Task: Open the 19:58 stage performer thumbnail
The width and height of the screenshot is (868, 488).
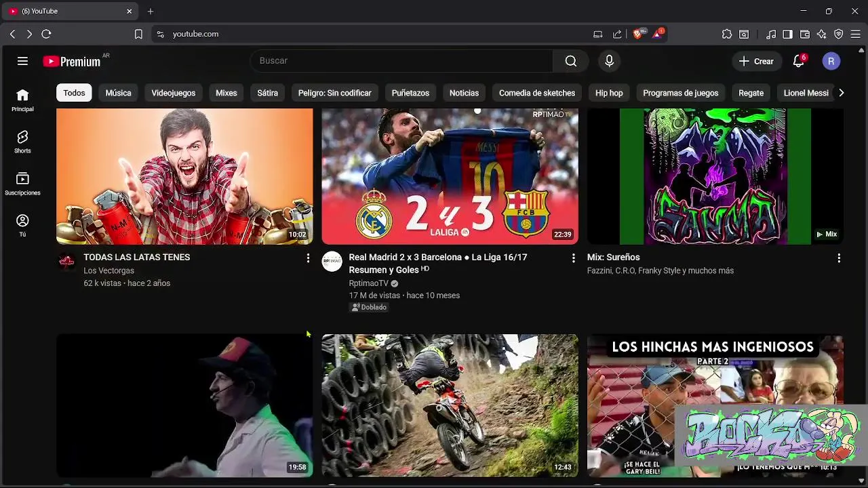Action: tap(184, 405)
